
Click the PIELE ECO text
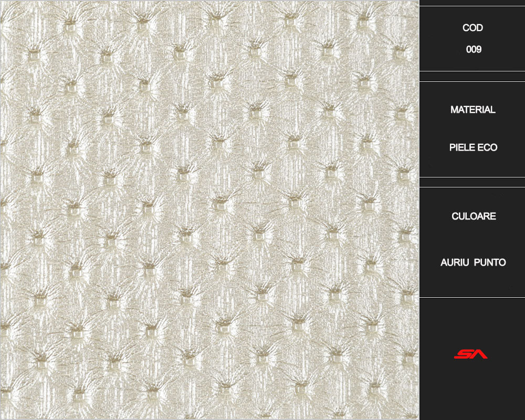(x=473, y=148)
